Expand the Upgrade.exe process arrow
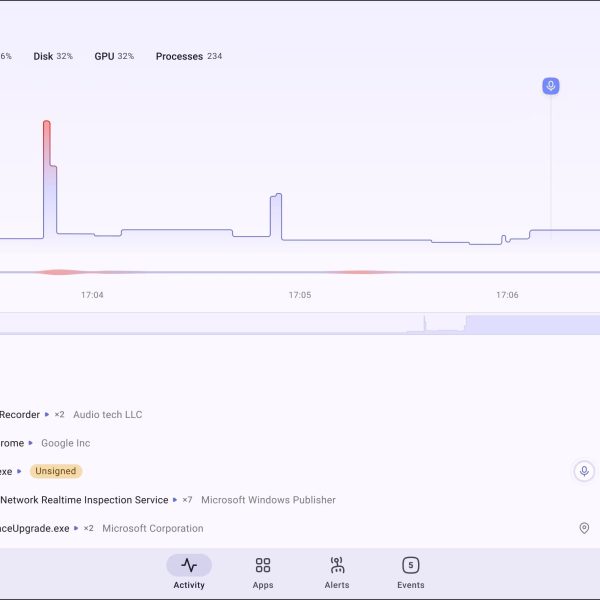 (x=76, y=528)
